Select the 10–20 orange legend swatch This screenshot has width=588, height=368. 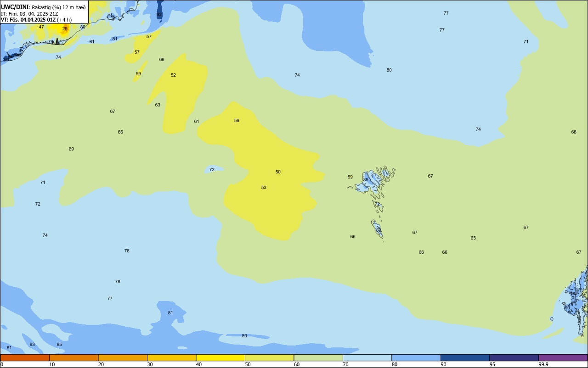point(73,357)
